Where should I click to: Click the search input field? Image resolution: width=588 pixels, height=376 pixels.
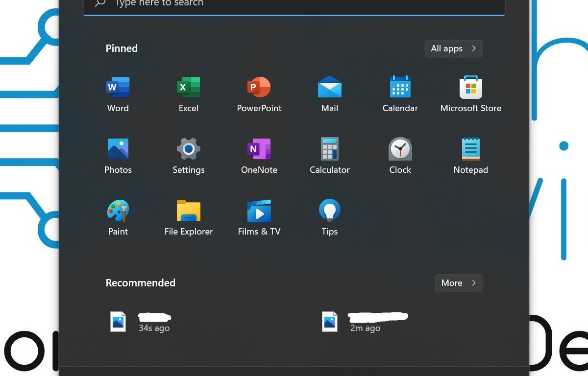294,4
